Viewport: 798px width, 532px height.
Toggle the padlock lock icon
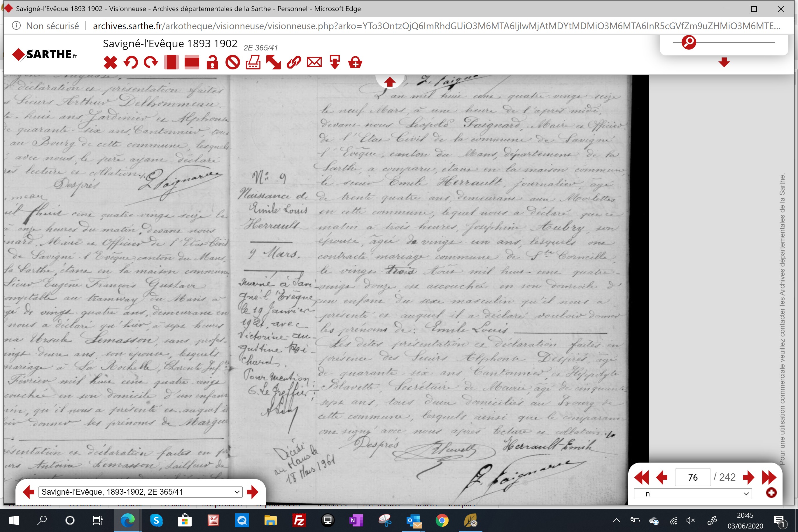coord(212,62)
